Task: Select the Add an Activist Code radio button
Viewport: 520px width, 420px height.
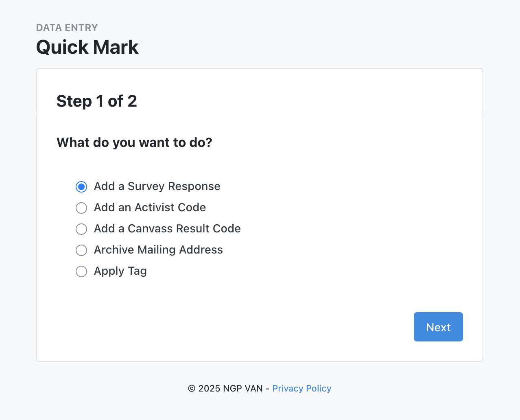Action: click(81, 208)
